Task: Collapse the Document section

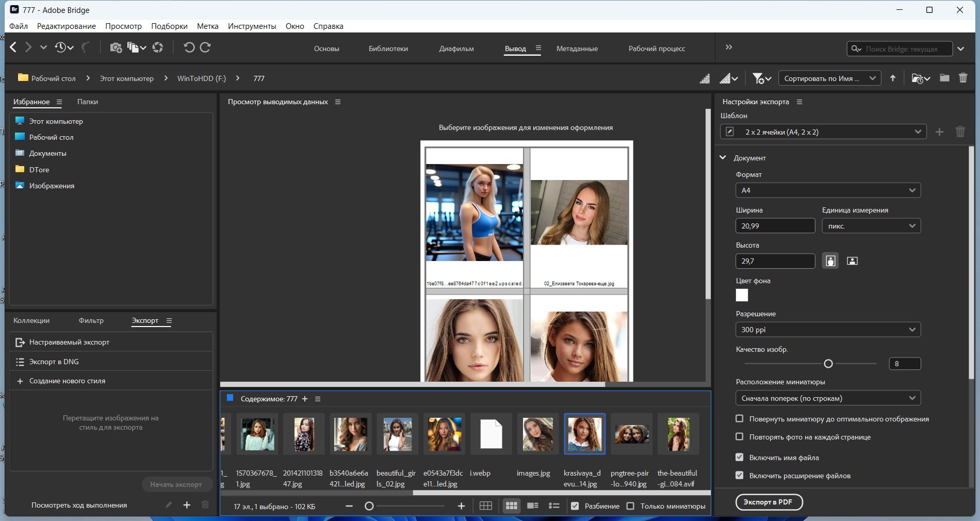Action: pyautogui.click(x=723, y=158)
